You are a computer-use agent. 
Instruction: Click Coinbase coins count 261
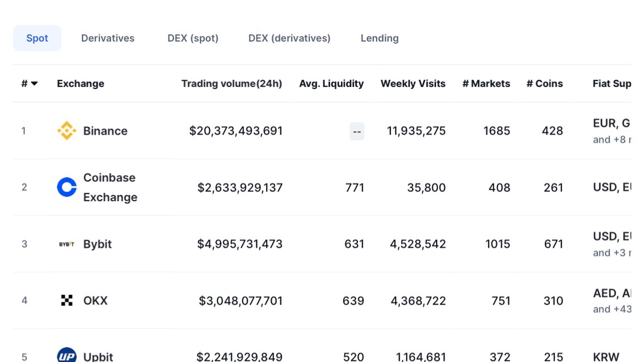click(x=554, y=188)
